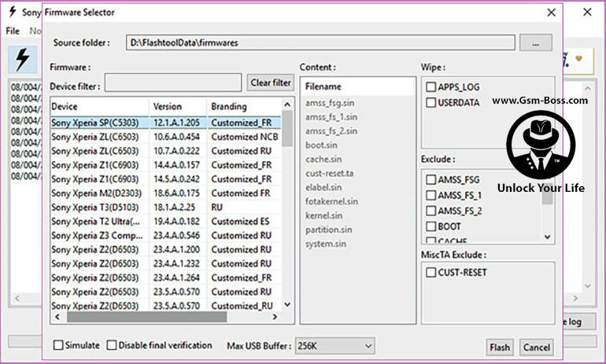
Task: Click the Branding column header
Action: [244, 107]
